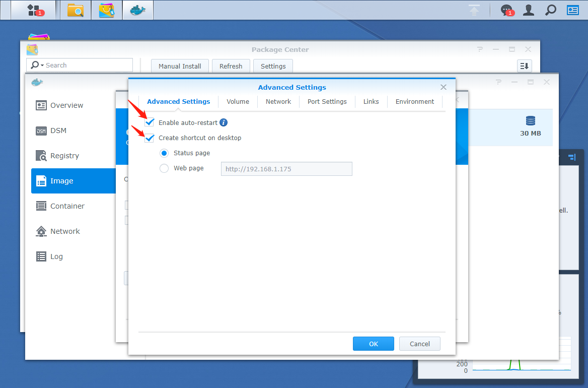Screen dimensions: 588x388
Task: Open the Package Center help question mark
Action: 480,49
